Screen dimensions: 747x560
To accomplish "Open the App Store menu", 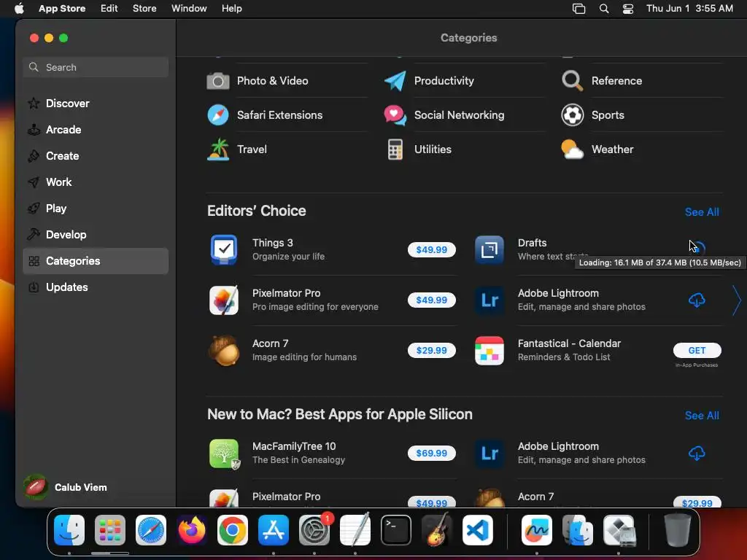I will pyautogui.click(x=62, y=9).
